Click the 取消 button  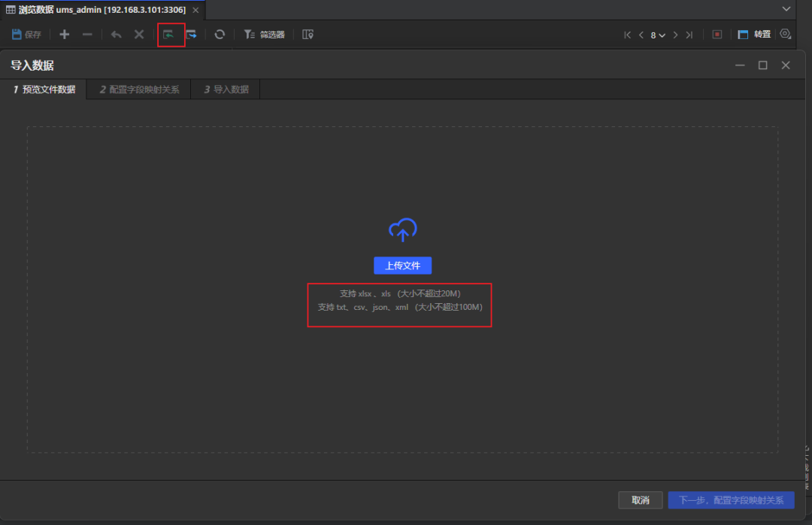click(641, 500)
